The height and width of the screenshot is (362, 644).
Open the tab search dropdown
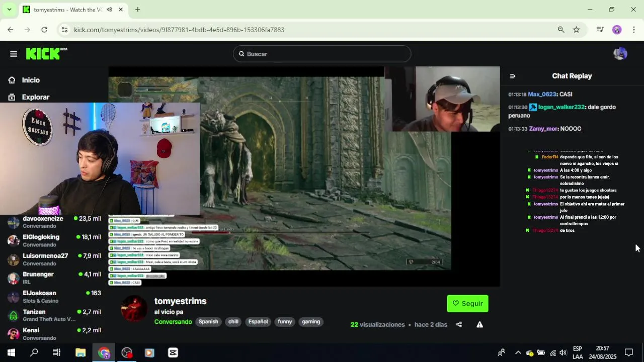click(9, 10)
